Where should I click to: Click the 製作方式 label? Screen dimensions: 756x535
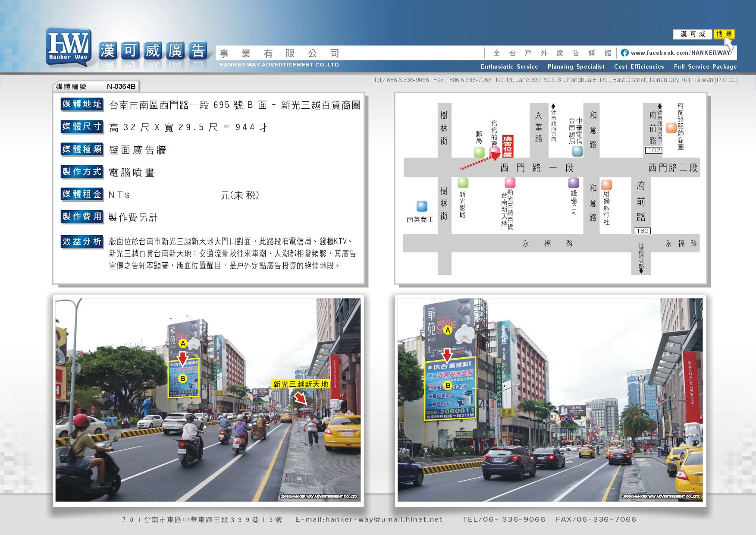point(82,172)
